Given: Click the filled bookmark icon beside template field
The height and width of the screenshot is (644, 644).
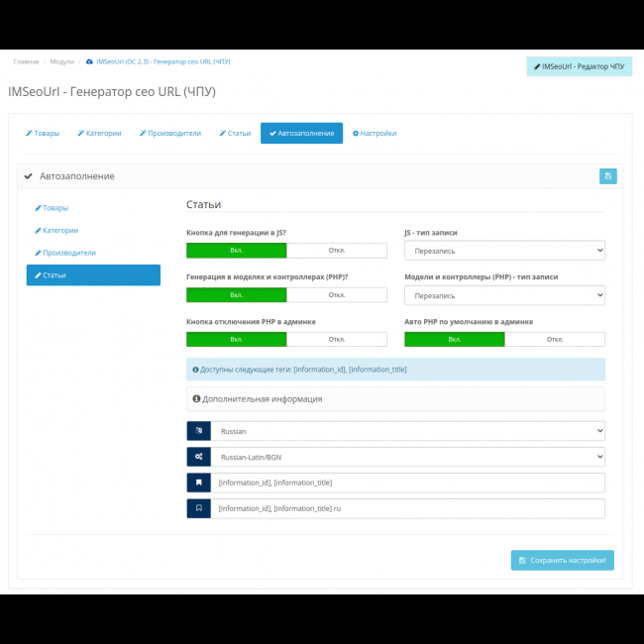Looking at the screenshot, I should coord(198,483).
